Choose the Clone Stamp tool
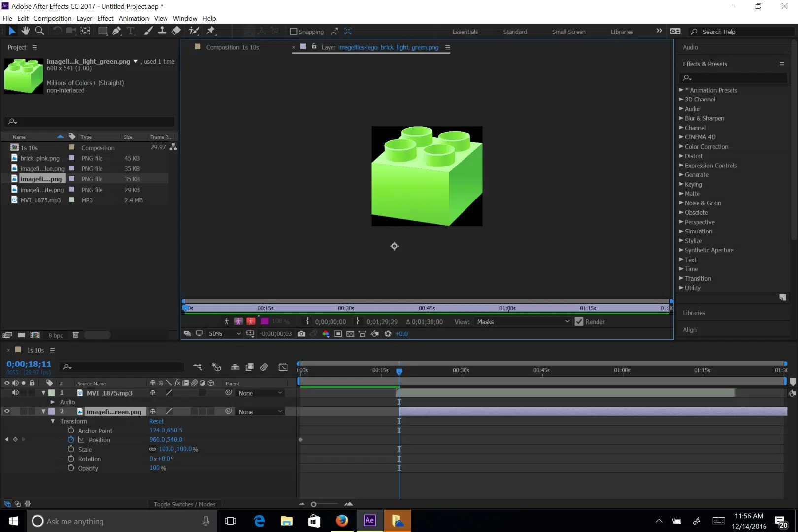This screenshot has height=532, width=798. (x=163, y=31)
